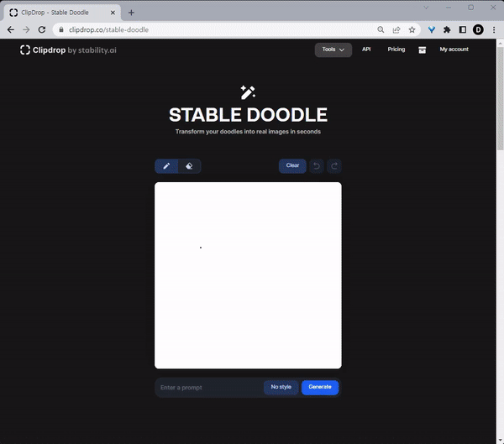The width and height of the screenshot is (504, 444).
Task: Share this page using the share icon
Action: click(x=396, y=30)
